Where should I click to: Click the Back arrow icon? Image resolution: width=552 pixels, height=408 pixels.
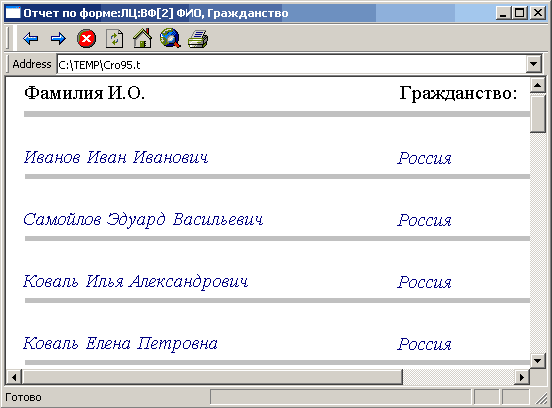(x=30, y=38)
